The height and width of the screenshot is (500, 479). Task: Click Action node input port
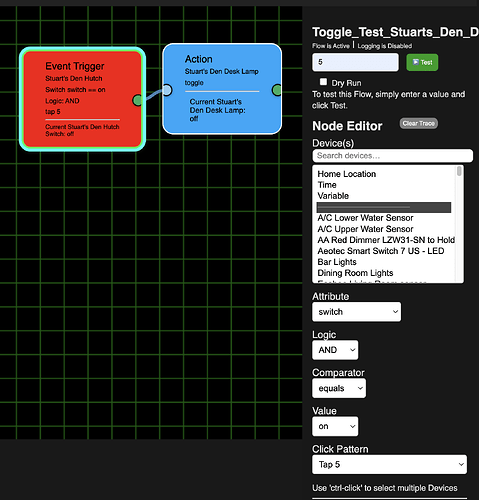point(167,90)
